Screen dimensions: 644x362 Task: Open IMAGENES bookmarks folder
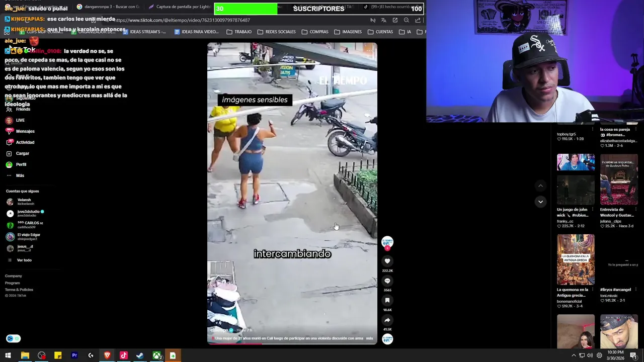coord(348,32)
